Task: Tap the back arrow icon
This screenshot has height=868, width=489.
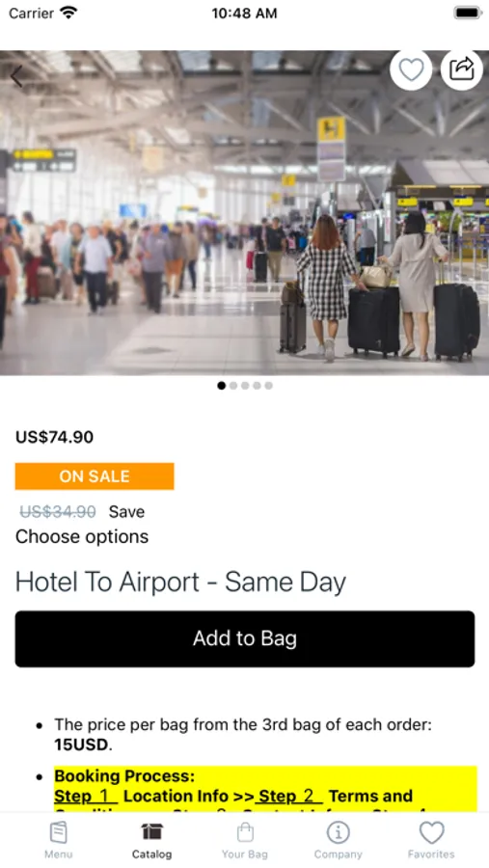Action: coord(16,76)
